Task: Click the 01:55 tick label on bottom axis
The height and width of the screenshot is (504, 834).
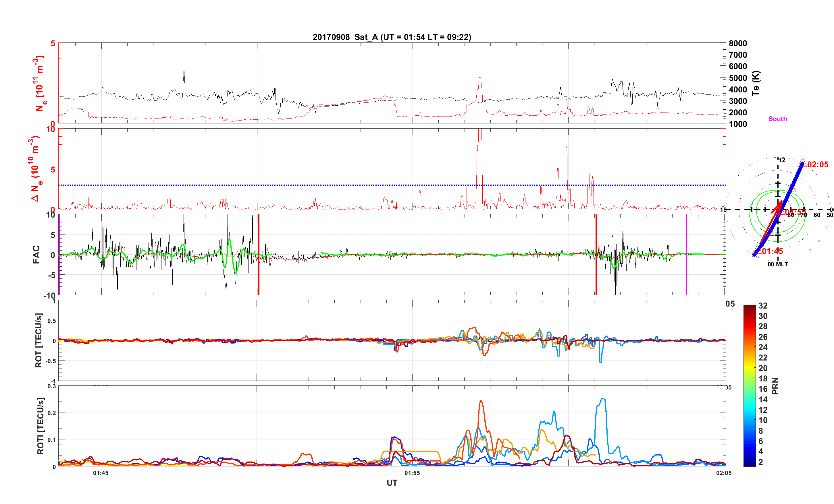Action: (x=412, y=473)
